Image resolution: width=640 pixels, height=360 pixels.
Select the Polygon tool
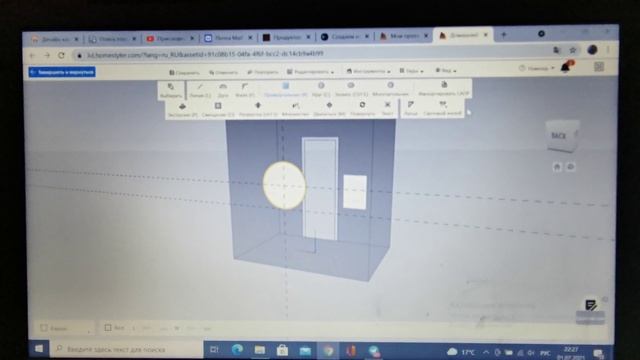390,89
